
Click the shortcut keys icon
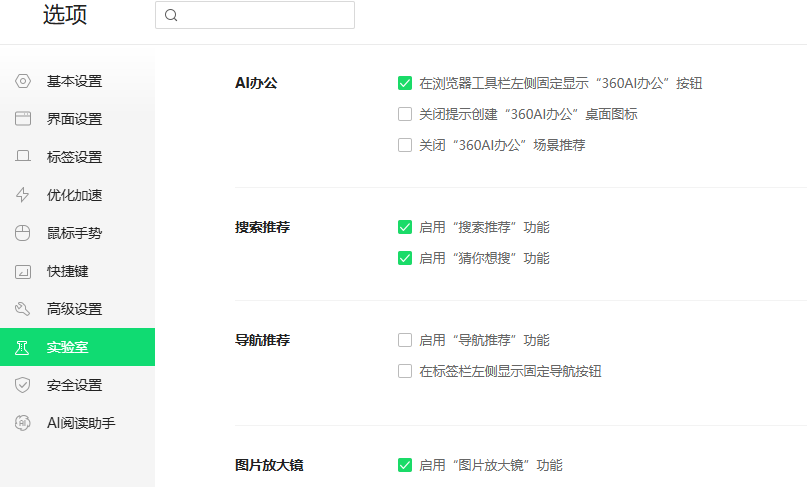point(22,271)
